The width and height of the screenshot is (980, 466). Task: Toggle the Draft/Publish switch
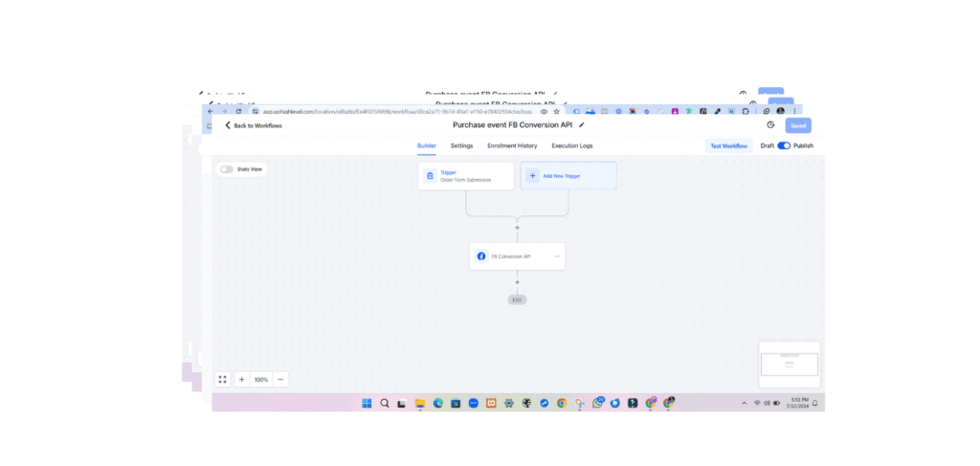pos(784,145)
